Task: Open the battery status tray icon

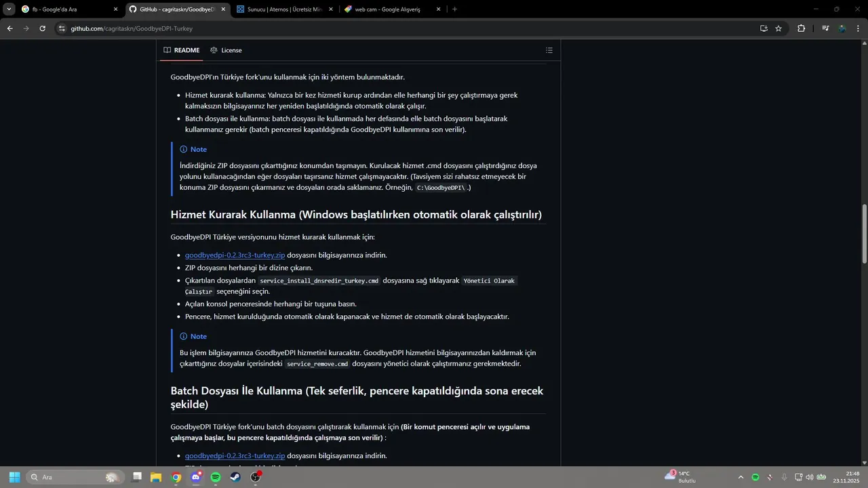Action: [x=821, y=477]
